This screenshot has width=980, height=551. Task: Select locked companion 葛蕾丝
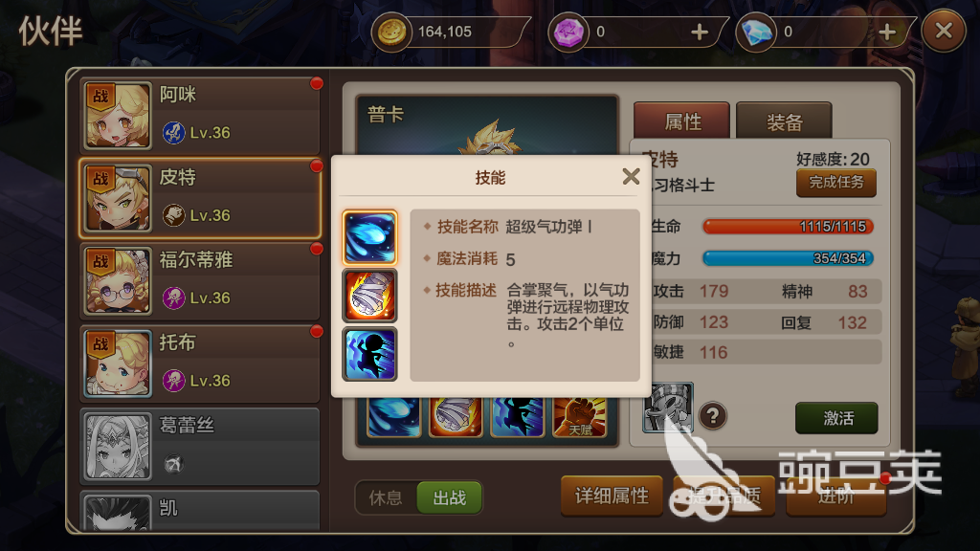201,446
